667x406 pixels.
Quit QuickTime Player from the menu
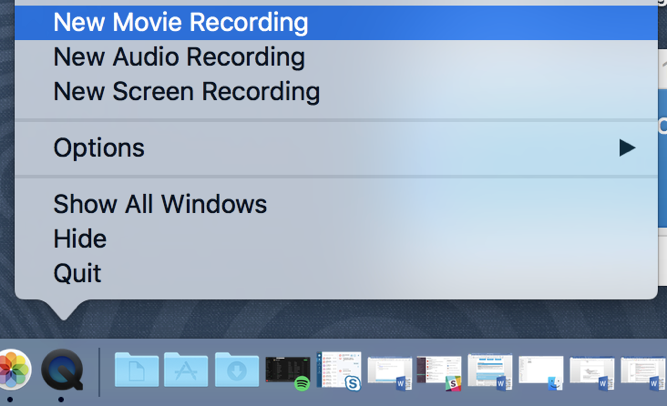[77, 273]
